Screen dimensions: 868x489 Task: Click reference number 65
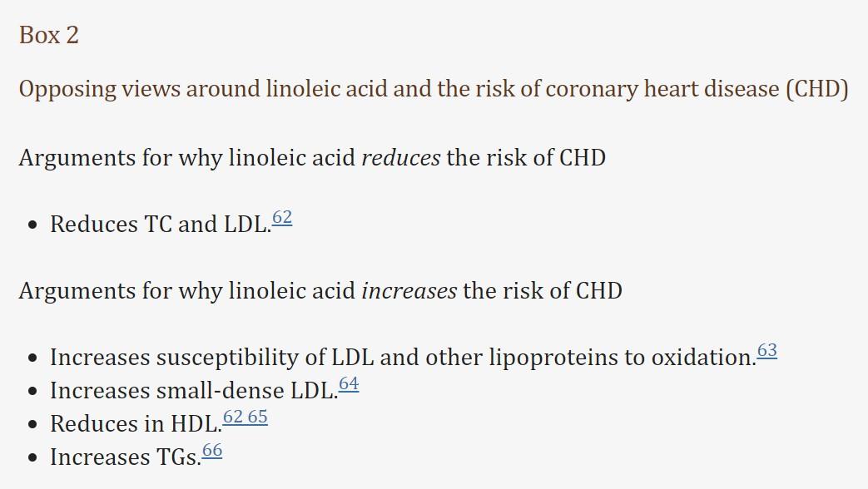(258, 417)
